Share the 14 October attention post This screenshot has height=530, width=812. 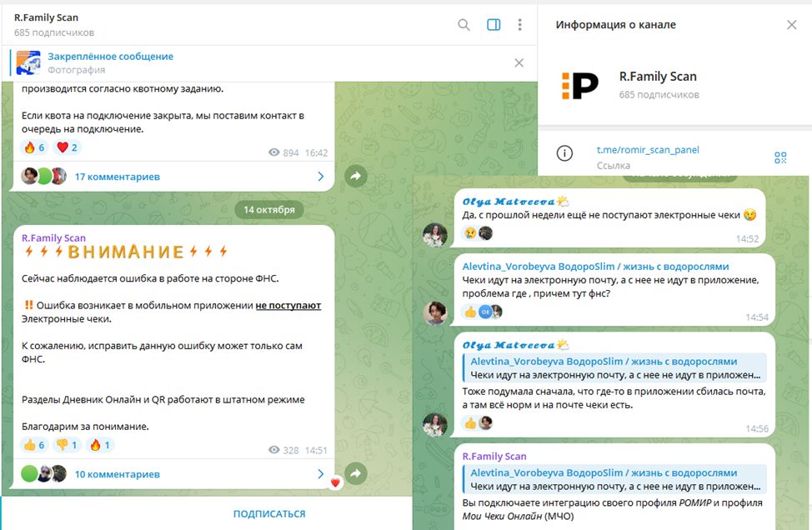356,474
